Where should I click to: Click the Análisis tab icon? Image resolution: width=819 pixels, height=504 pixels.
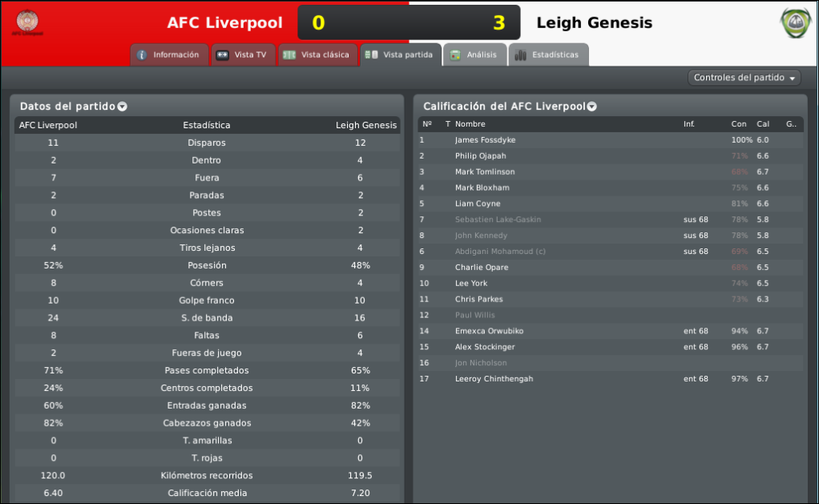pyautogui.click(x=455, y=54)
